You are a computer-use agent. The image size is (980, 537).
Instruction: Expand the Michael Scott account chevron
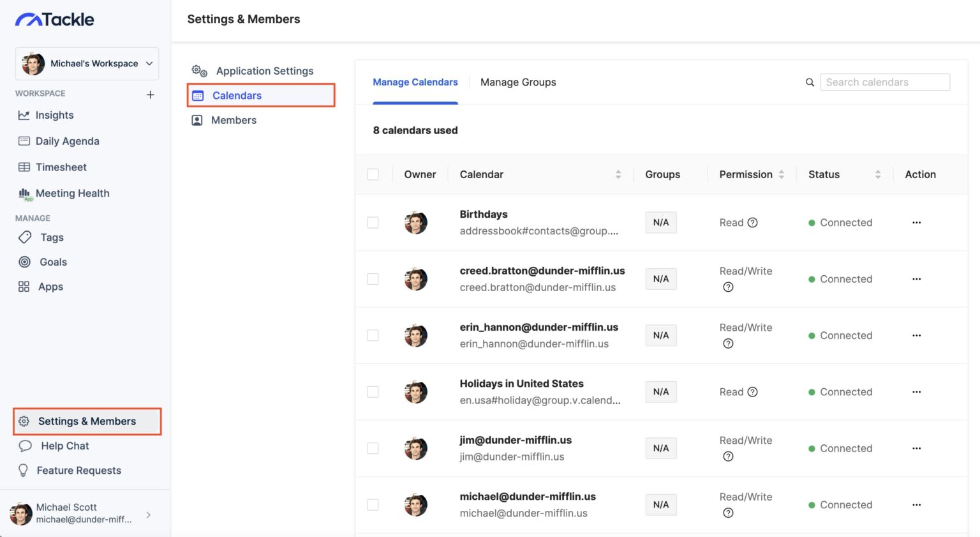149,515
